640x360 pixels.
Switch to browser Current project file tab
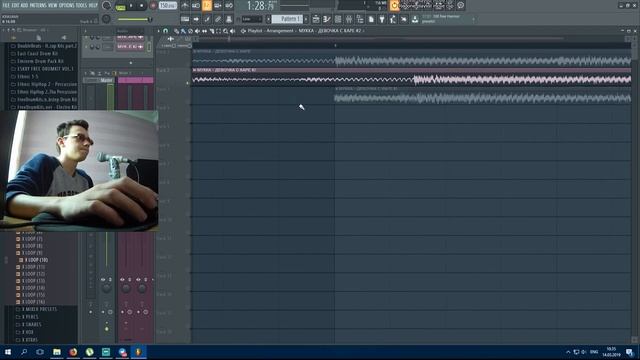pyautogui.click(x=39, y=38)
